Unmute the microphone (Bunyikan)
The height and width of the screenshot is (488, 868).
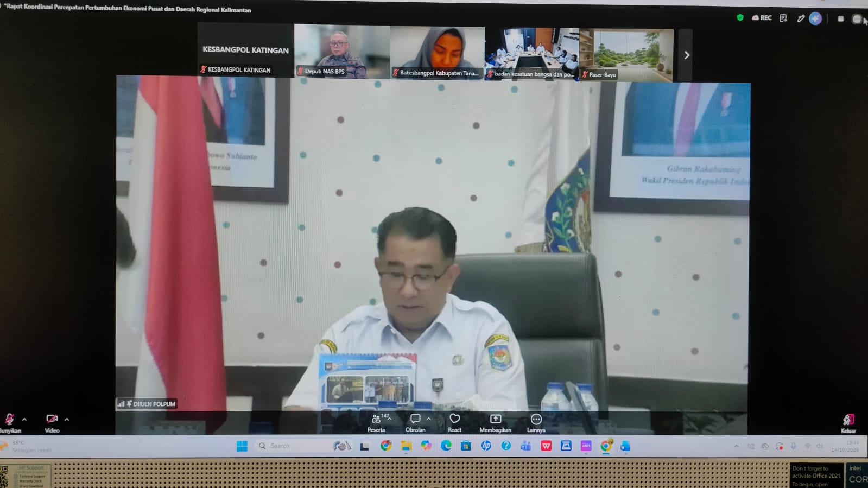coord(9,422)
